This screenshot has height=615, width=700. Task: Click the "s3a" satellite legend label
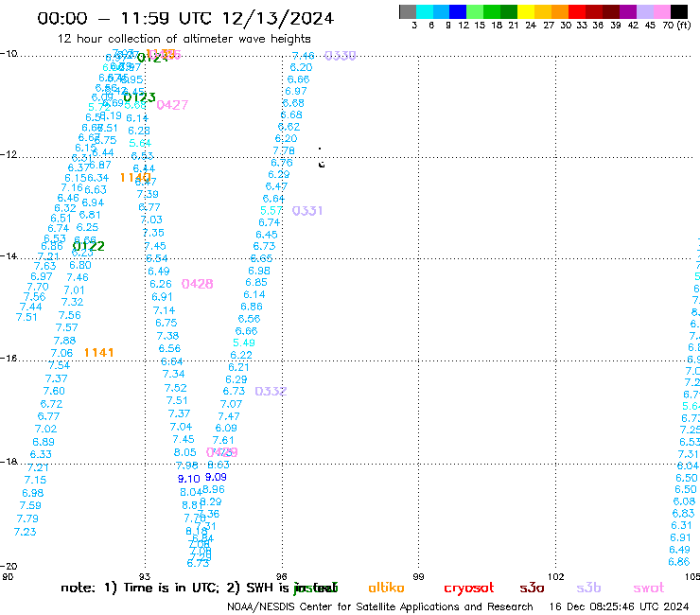(532, 588)
